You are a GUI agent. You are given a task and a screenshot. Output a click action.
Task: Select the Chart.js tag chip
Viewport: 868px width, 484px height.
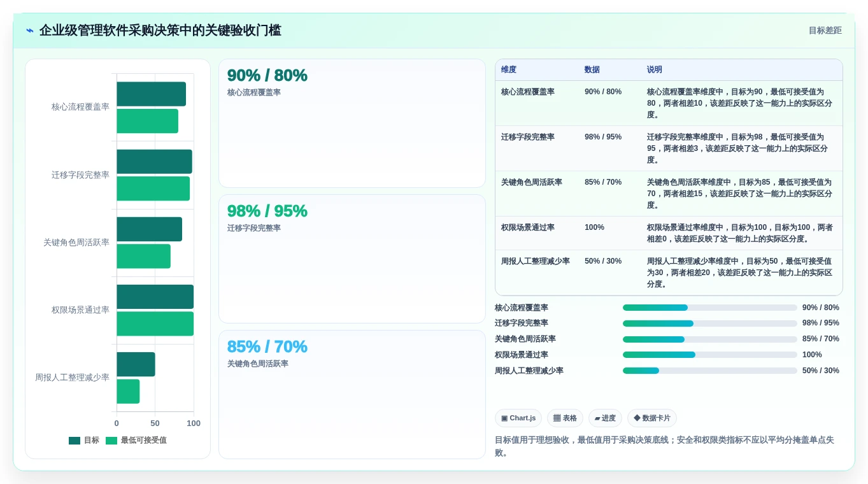518,418
